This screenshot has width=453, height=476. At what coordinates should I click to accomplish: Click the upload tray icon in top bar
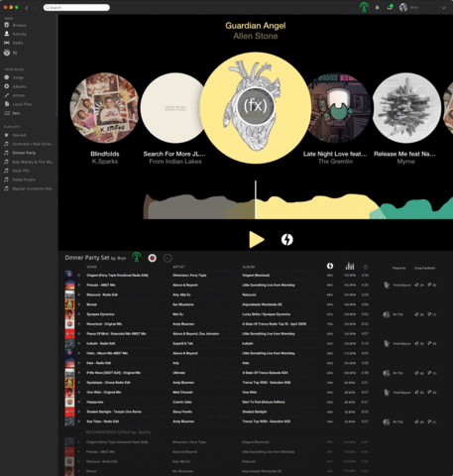tap(391, 7)
